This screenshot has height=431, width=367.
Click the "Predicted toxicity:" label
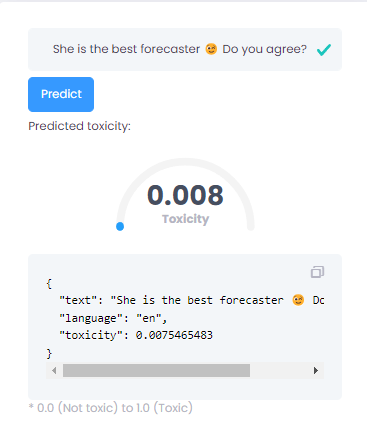(x=79, y=126)
